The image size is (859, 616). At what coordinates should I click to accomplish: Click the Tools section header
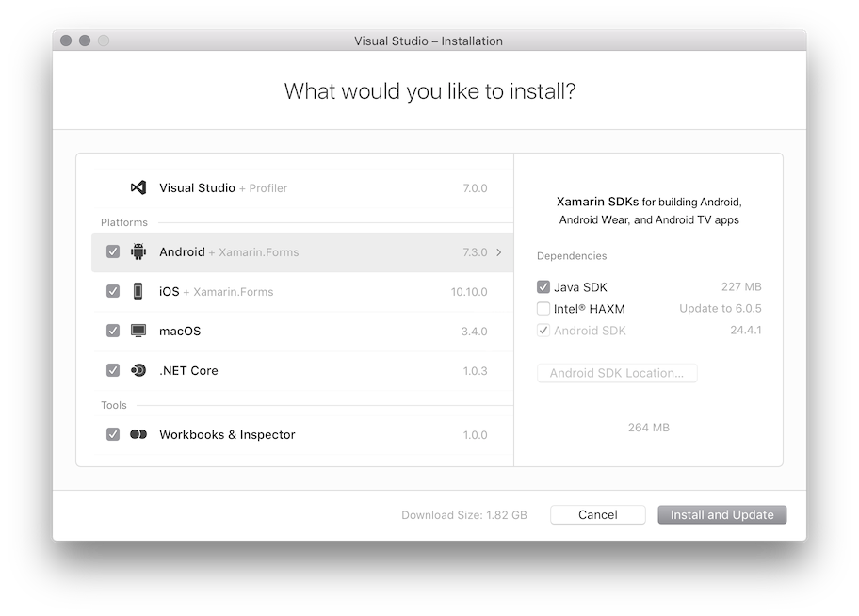pos(113,405)
